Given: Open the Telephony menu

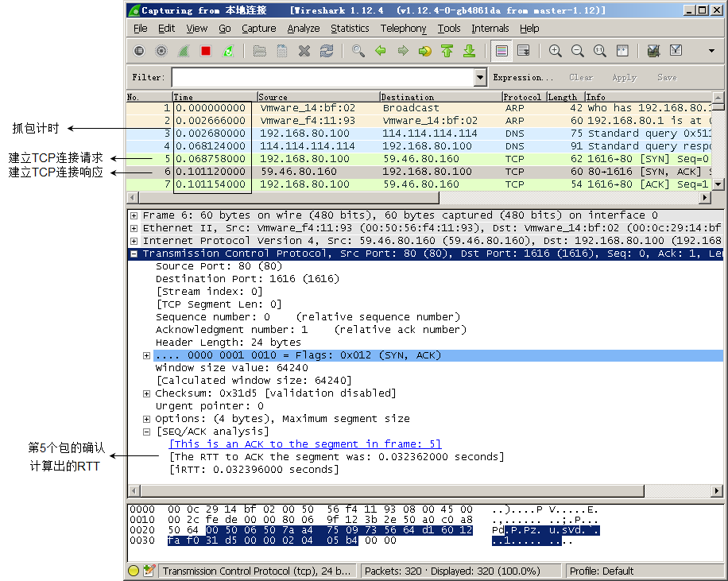Looking at the screenshot, I should (403, 29).
